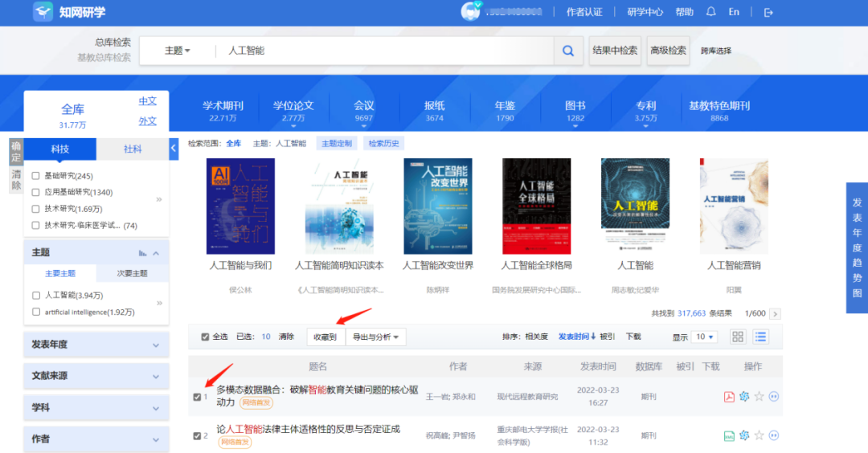
Task: Star the 论人工智能法律主体 article
Action: pos(759,435)
